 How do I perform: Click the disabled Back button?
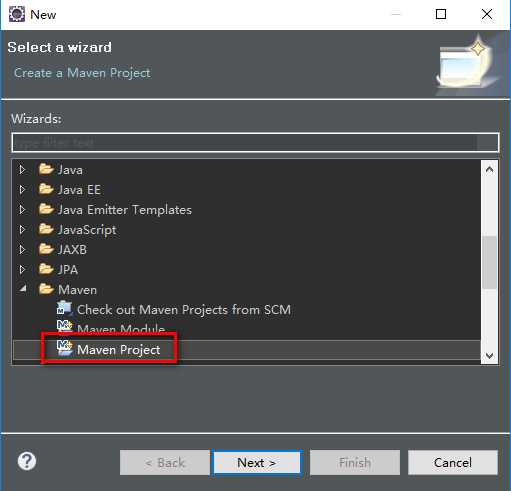click(x=165, y=463)
